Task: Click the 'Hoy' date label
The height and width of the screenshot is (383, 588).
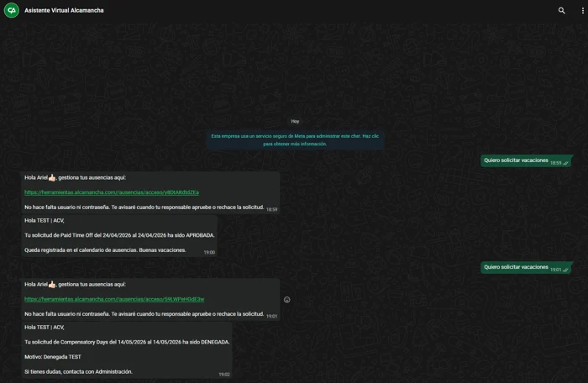Action: click(295, 121)
